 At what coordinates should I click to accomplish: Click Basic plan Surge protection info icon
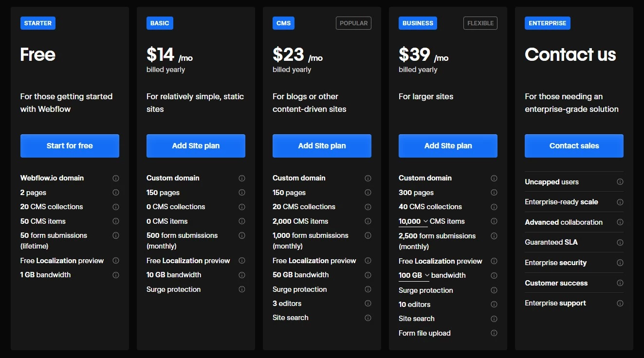[242, 289]
